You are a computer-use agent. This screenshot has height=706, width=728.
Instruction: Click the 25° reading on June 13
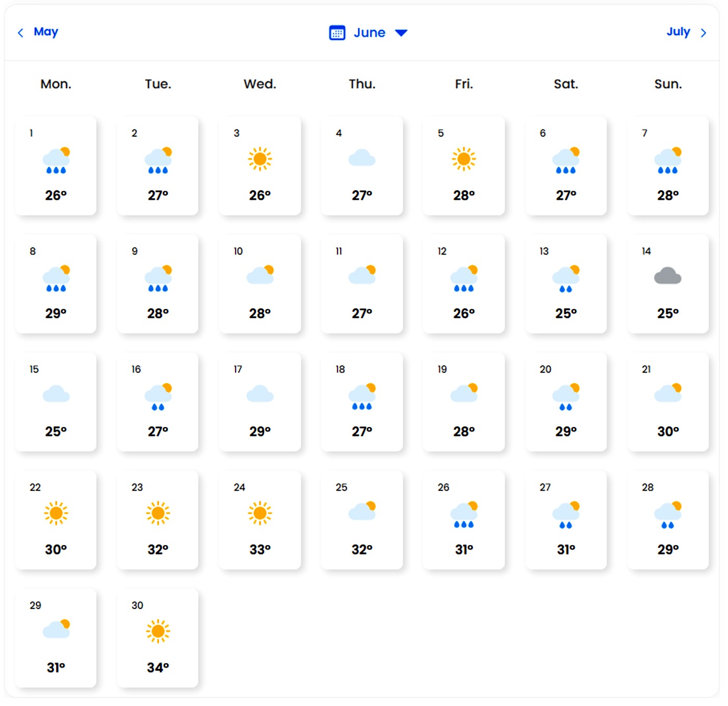point(566,312)
